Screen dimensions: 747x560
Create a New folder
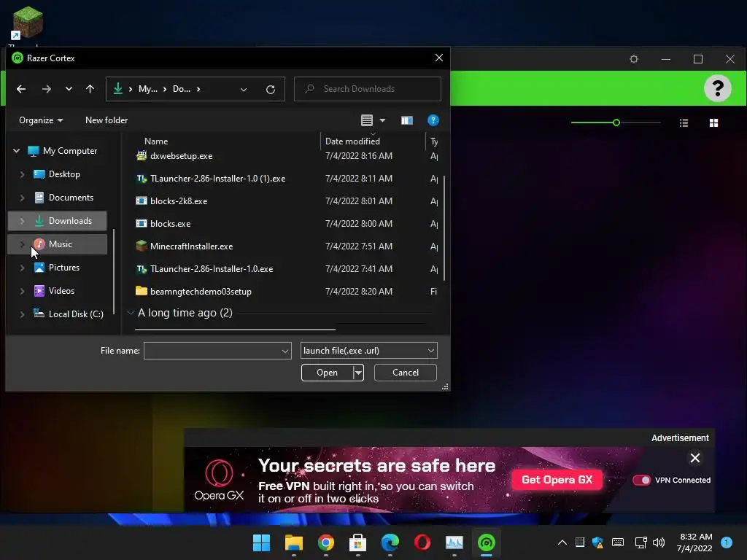pyautogui.click(x=107, y=120)
